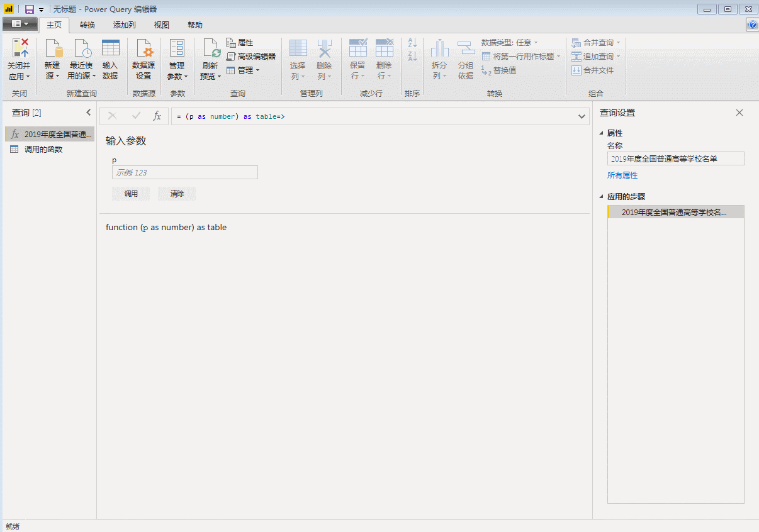
Task: Click formula bar cancel X icon
Action: (113, 116)
